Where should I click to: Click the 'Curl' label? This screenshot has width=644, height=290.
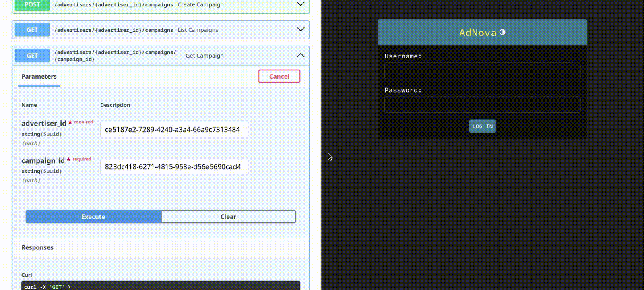pyautogui.click(x=27, y=275)
